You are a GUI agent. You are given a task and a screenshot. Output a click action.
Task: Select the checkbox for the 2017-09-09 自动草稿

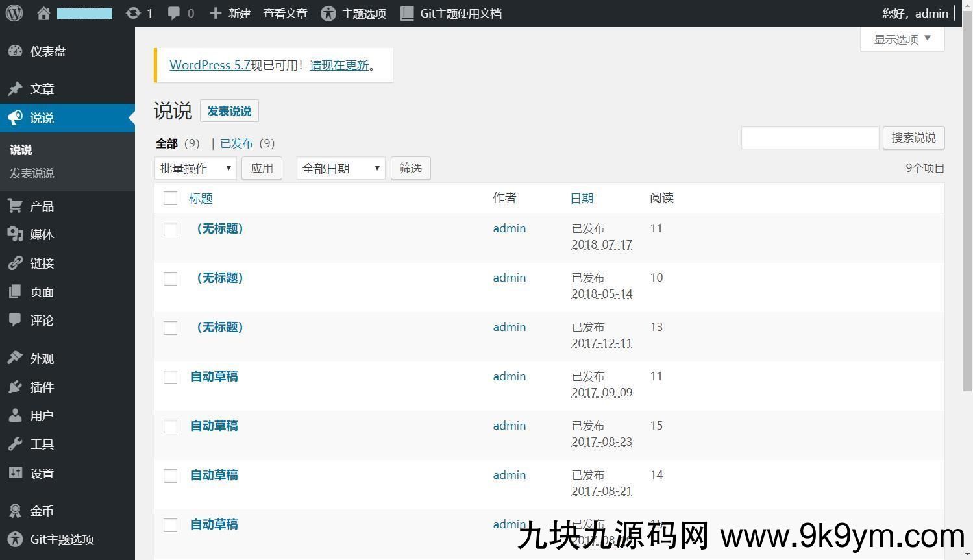point(170,377)
